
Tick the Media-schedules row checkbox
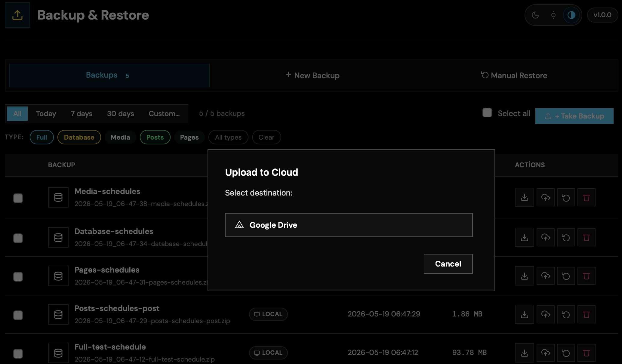(x=18, y=198)
